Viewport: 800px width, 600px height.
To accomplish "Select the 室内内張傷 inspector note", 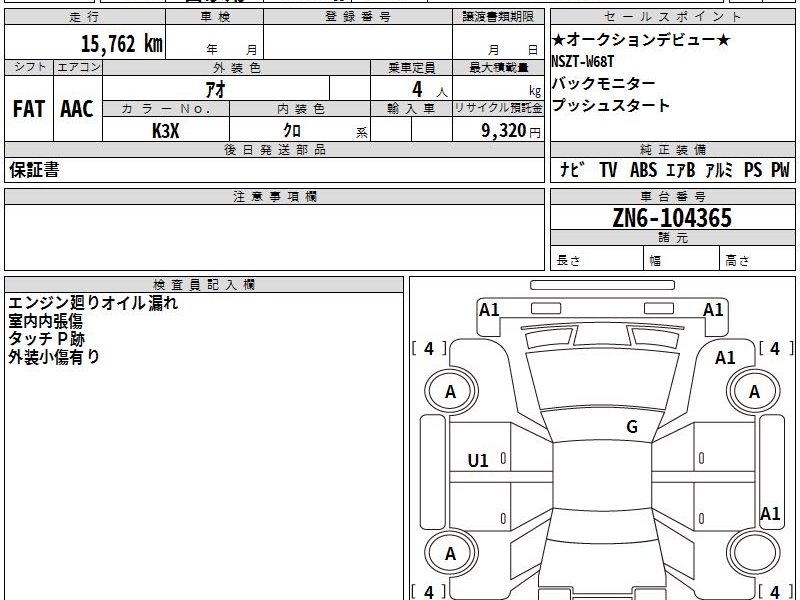I will pyautogui.click(x=45, y=321).
